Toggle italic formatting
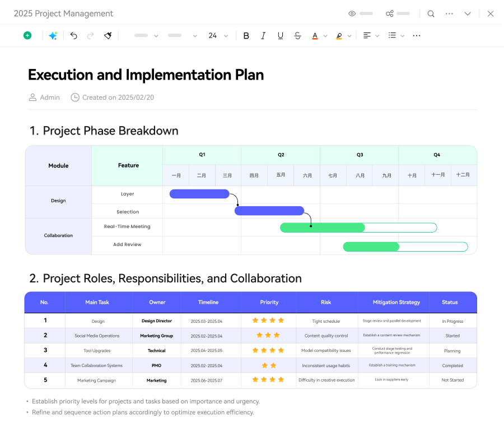 (263, 36)
